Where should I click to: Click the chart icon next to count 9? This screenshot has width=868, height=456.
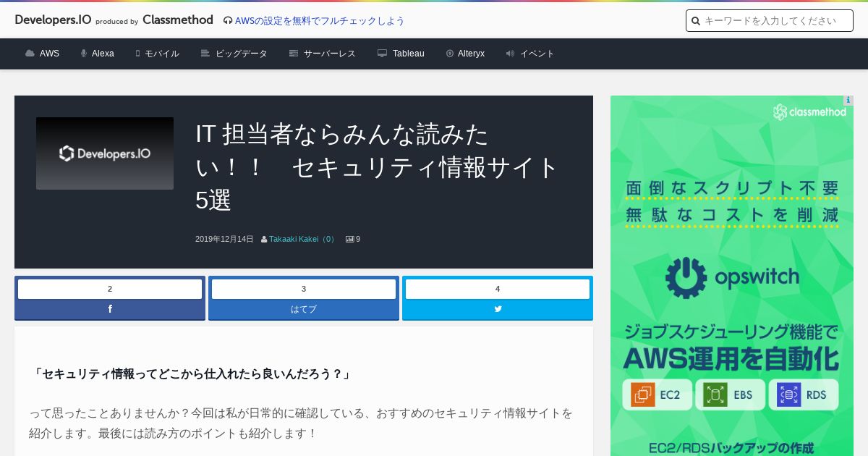coord(350,239)
